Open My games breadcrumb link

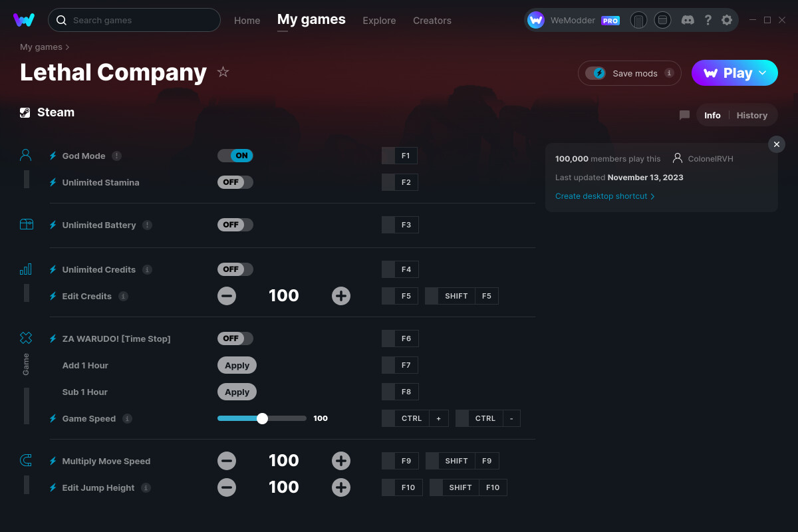[x=41, y=47]
